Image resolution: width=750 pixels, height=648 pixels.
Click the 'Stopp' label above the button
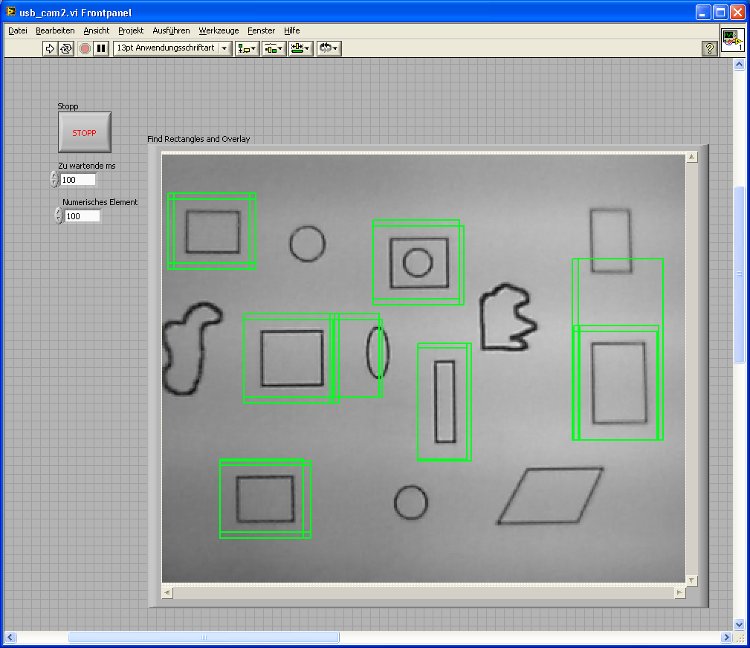[68, 106]
